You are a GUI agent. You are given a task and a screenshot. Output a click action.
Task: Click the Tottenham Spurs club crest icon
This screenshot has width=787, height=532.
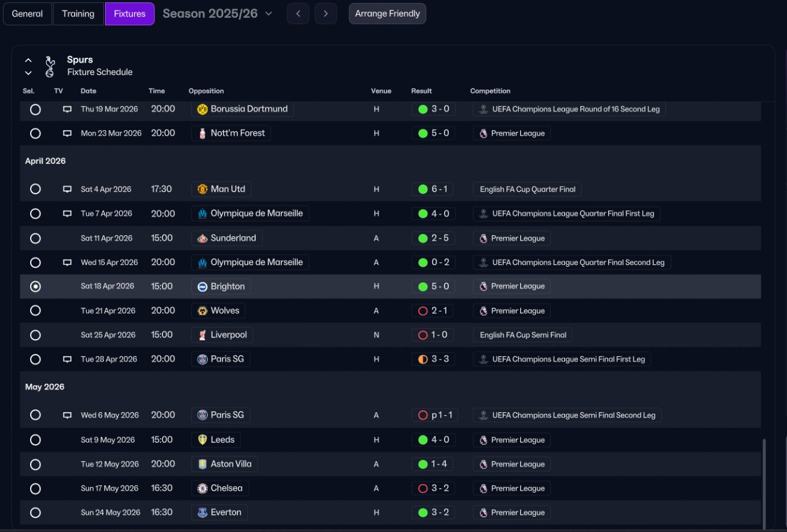click(50, 66)
